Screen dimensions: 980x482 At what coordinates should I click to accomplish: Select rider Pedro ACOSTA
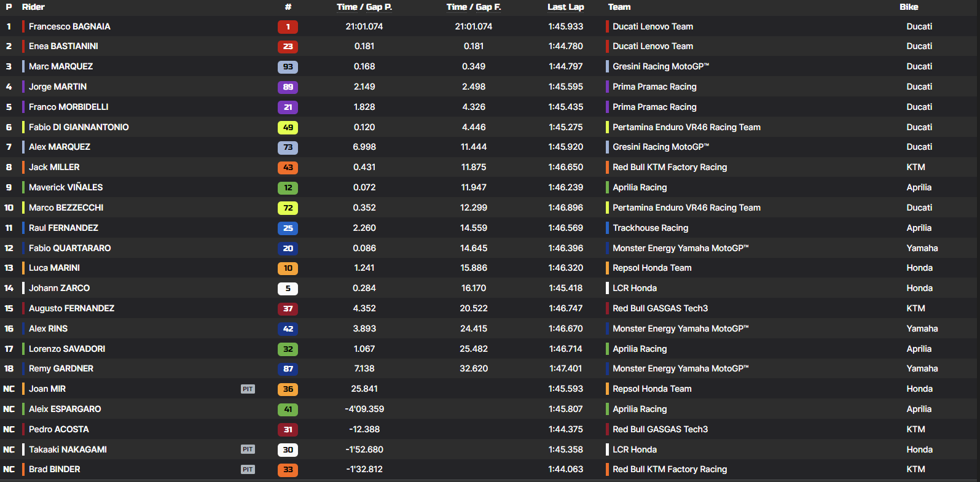click(59, 429)
